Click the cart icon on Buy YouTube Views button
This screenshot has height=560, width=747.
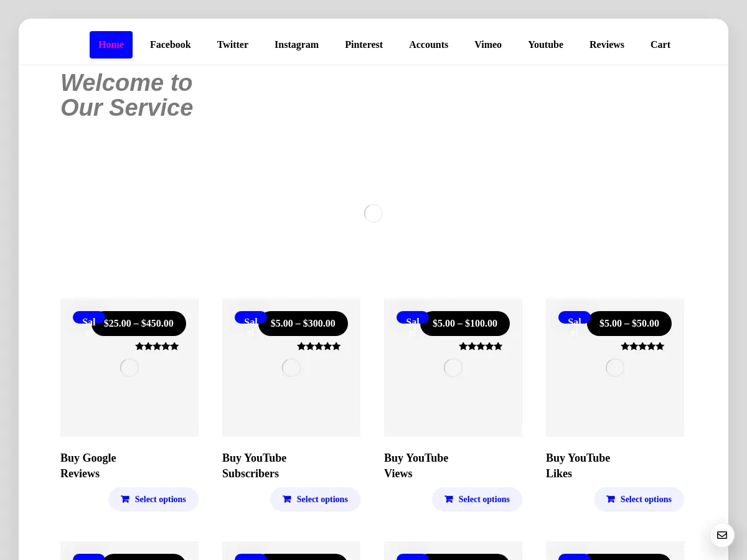click(449, 499)
